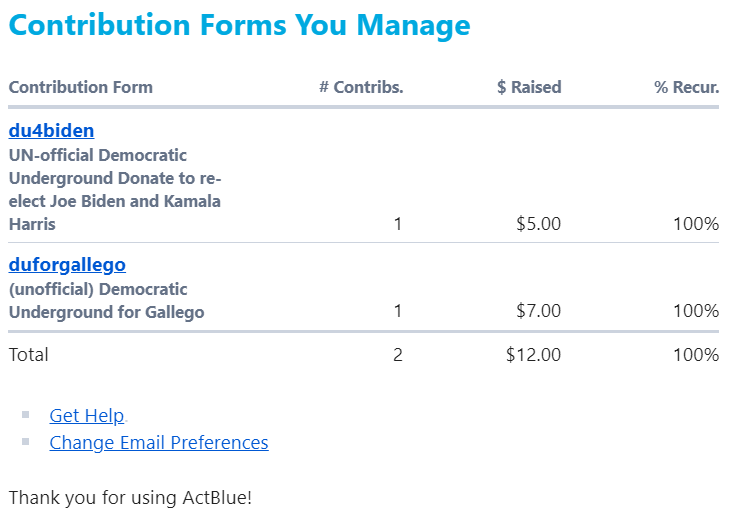Open the du4biden contribution form link
Screen dimensions: 730x510
(x=51, y=131)
